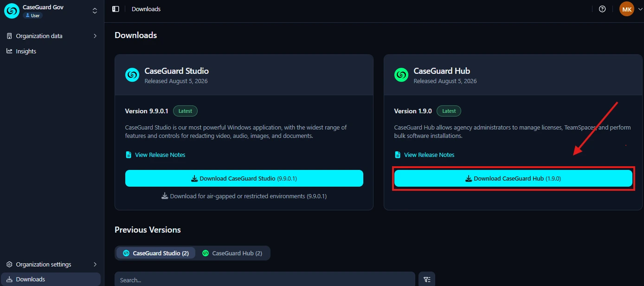Image resolution: width=644 pixels, height=286 pixels.
Task: Open the MK user avatar menu
Action: tap(627, 9)
